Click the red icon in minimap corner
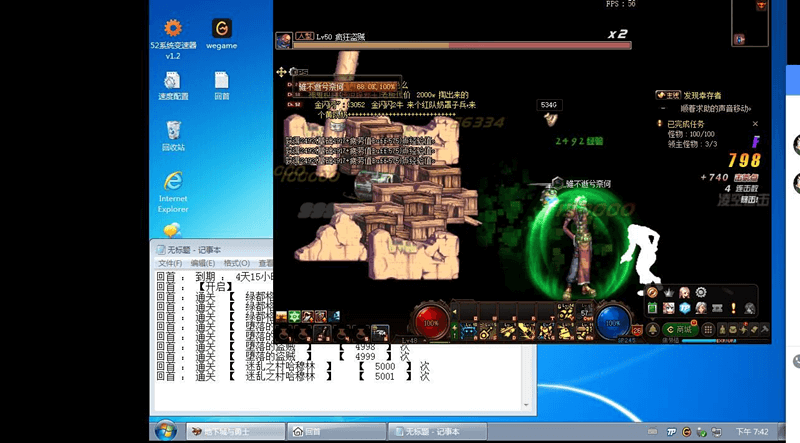Viewport: 800px width, 443px height. pos(761,5)
